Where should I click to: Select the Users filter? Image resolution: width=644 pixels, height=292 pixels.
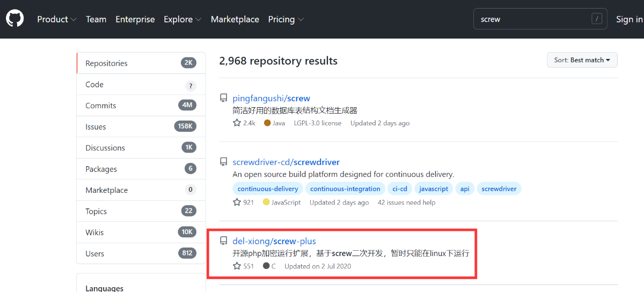coord(141,253)
